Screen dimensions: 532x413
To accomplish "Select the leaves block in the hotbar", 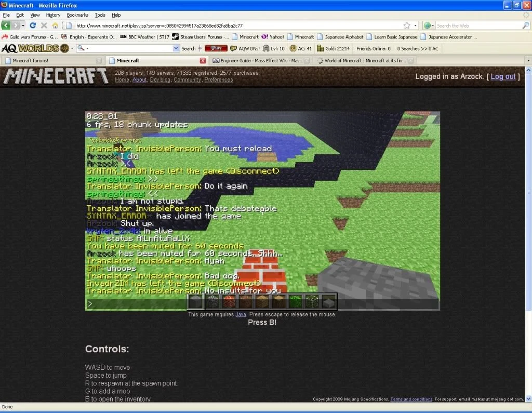I will pyautogui.click(x=296, y=301).
